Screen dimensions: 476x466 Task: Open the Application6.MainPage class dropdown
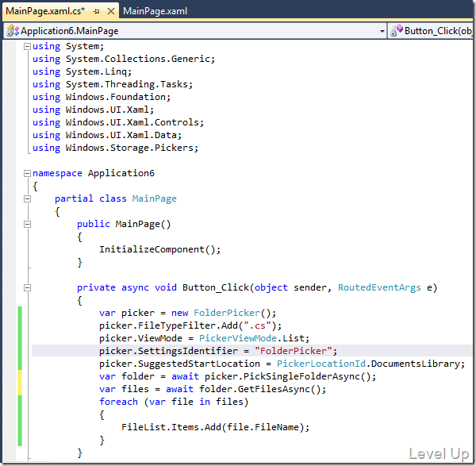pos(382,31)
